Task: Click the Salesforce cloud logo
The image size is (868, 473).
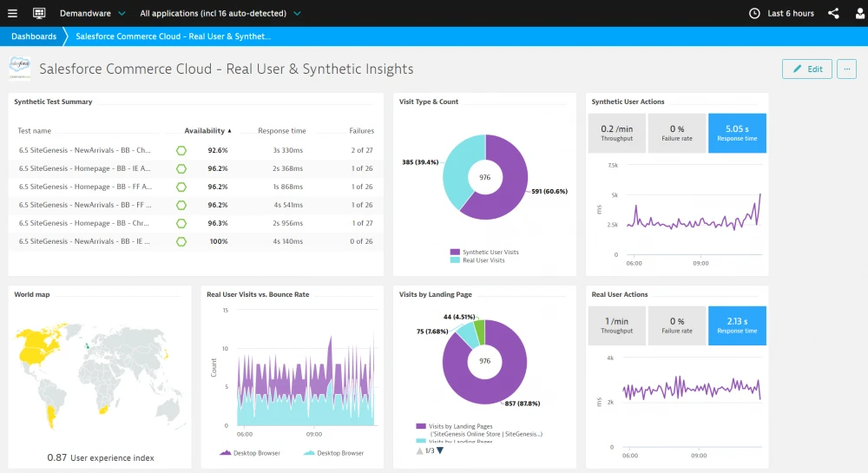Action: (x=20, y=68)
